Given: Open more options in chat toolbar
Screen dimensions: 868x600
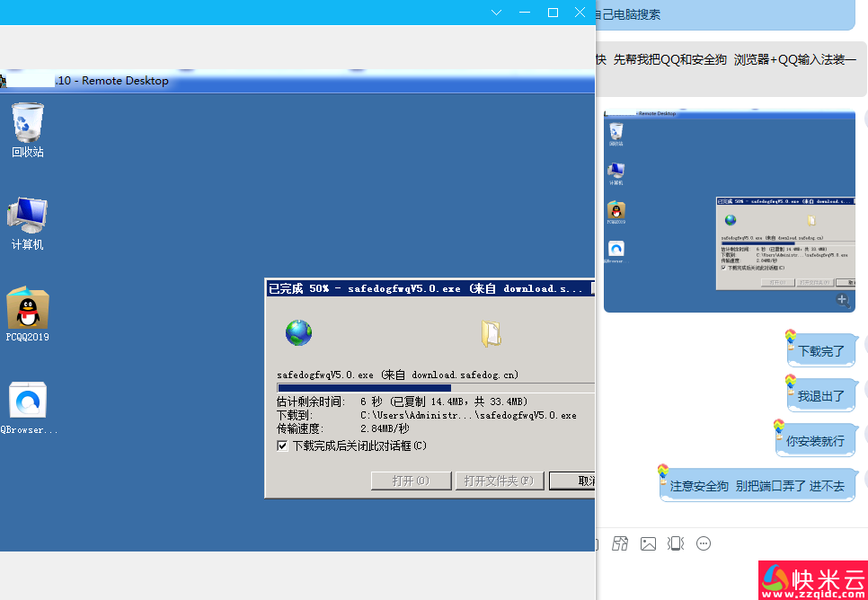Looking at the screenshot, I should coord(703,543).
